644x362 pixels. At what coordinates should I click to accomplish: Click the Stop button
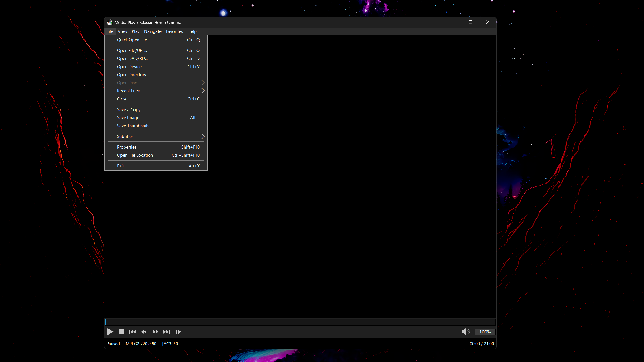[122, 332]
